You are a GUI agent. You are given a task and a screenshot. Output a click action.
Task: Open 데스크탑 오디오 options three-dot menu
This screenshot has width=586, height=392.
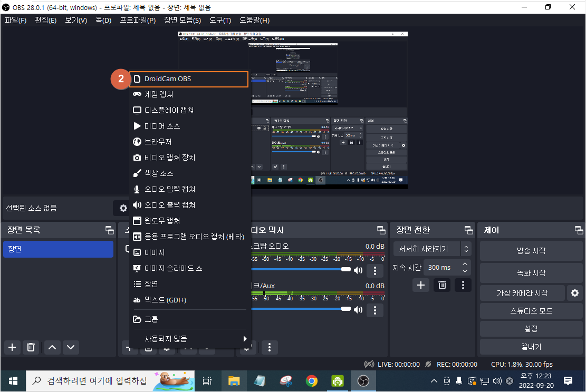point(375,270)
